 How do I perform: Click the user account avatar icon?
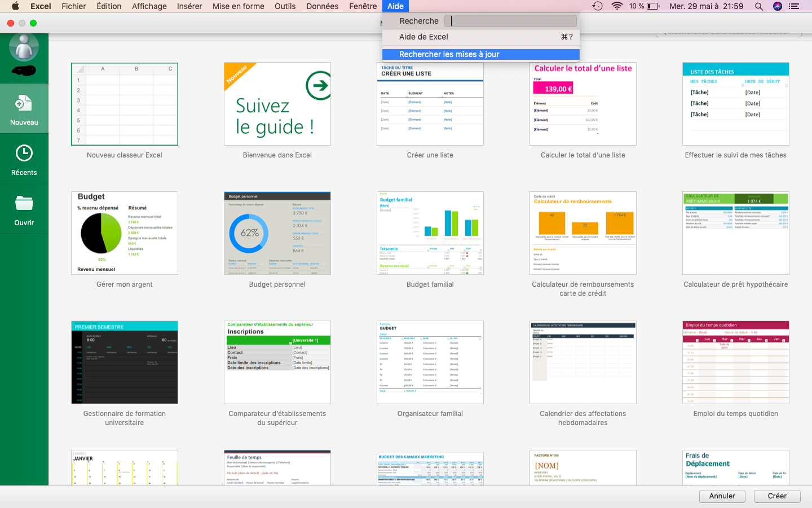coord(24,47)
